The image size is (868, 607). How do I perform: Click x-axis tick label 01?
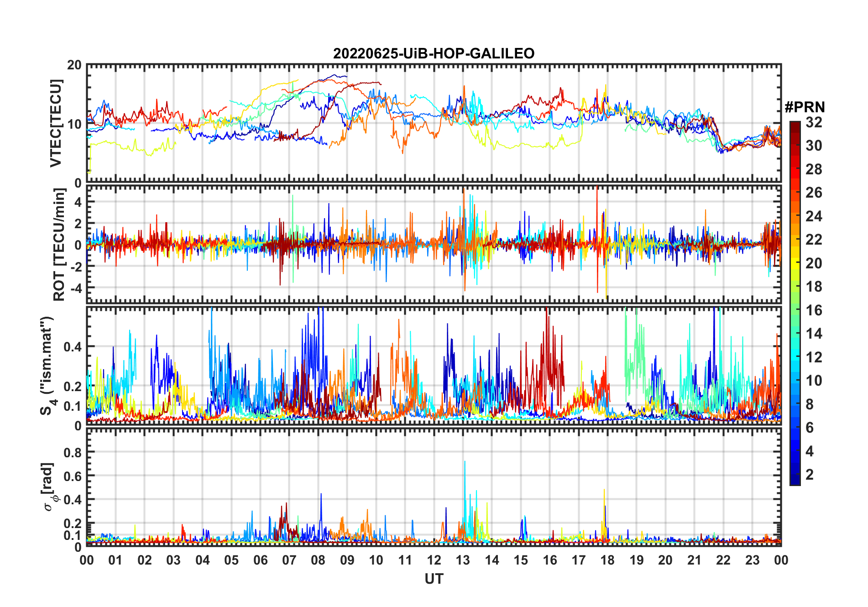(x=115, y=560)
